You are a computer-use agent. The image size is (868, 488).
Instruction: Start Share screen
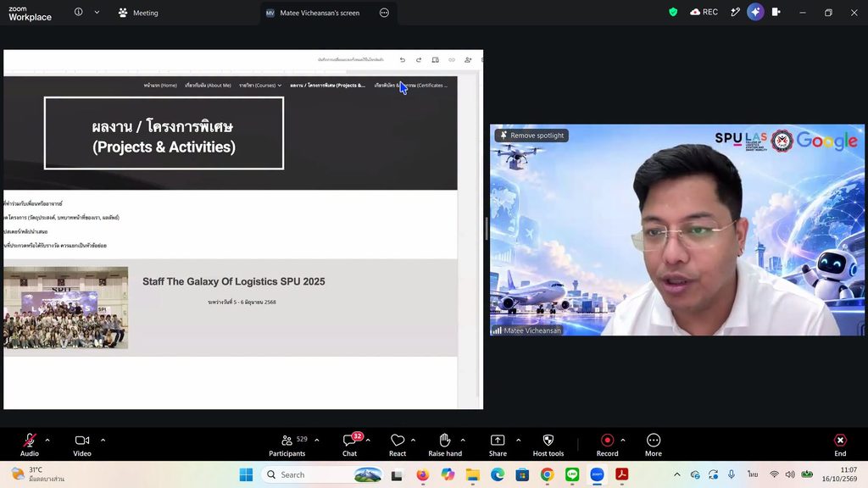coord(498,444)
